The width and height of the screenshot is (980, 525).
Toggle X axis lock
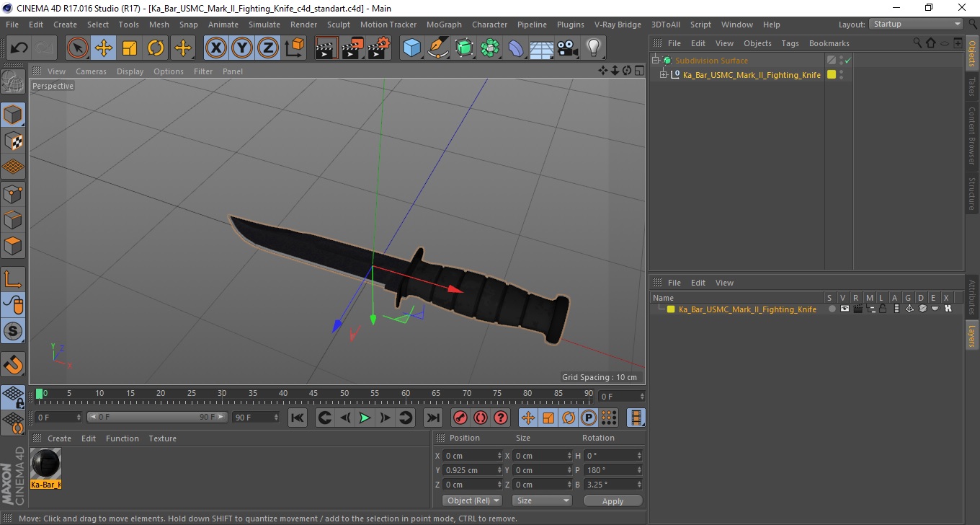point(216,48)
